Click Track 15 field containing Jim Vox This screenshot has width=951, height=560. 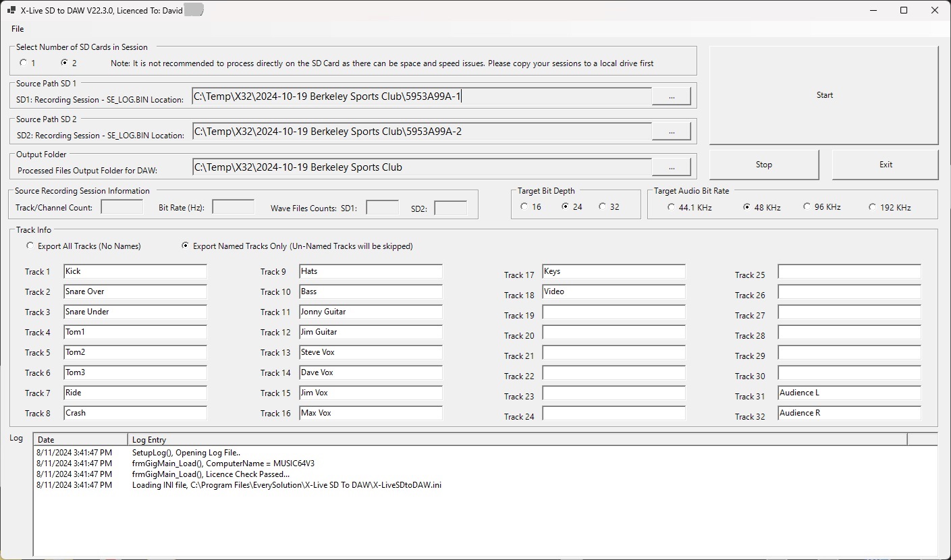coord(371,393)
